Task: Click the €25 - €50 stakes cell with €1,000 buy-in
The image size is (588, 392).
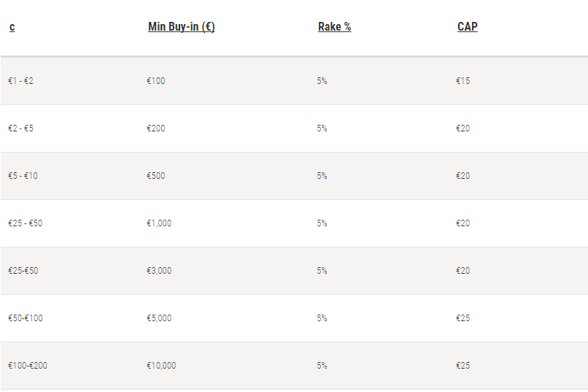Action: 25,223
